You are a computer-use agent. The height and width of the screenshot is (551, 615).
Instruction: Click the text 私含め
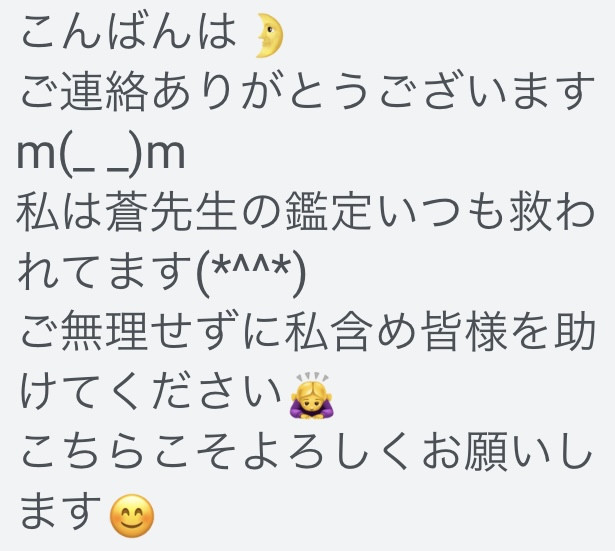click(x=350, y=331)
